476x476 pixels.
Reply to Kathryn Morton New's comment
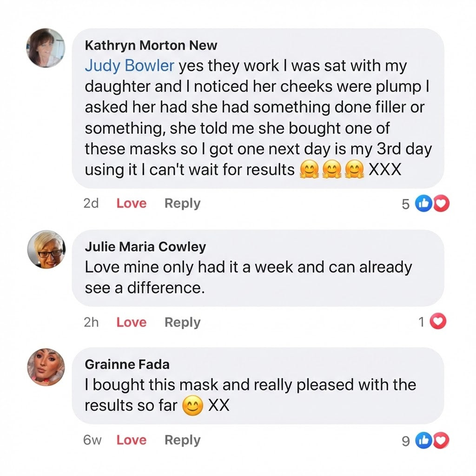click(182, 204)
